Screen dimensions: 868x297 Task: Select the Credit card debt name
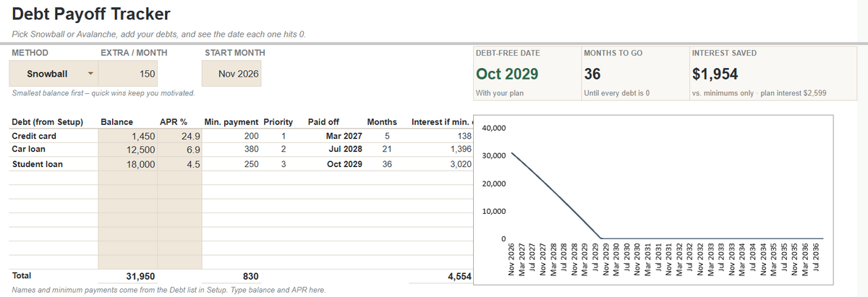tap(34, 136)
